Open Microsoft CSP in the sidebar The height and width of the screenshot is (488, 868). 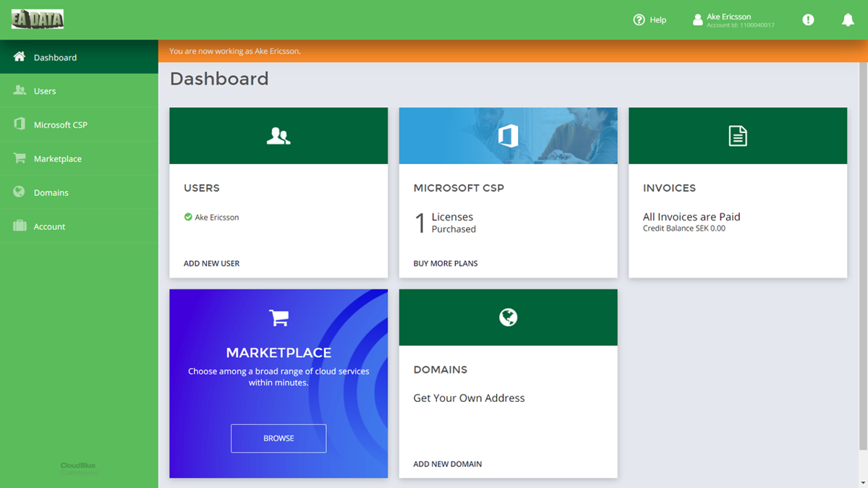tap(79, 125)
